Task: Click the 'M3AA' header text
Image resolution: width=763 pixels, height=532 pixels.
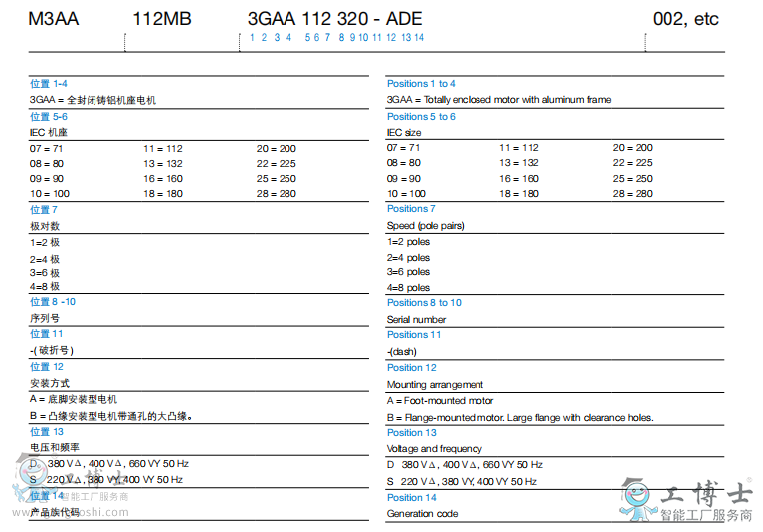Action: (x=54, y=19)
